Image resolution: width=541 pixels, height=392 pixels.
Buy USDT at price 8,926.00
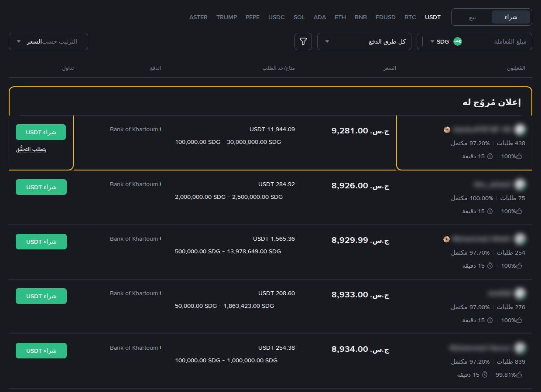pos(41,187)
